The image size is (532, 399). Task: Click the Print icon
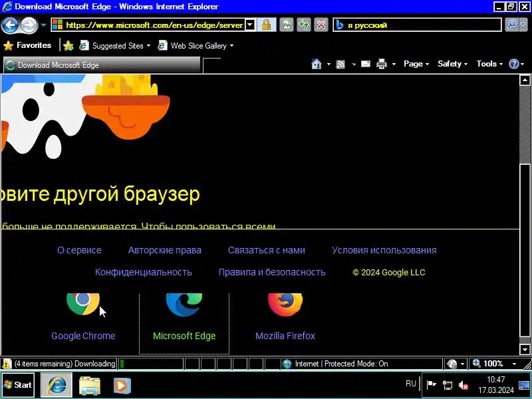382,64
